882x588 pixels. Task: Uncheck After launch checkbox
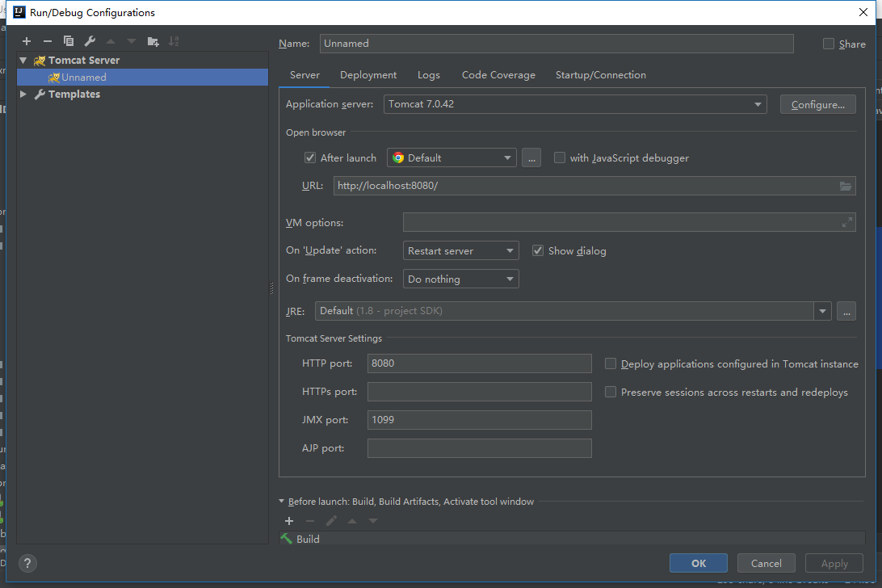(310, 158)
